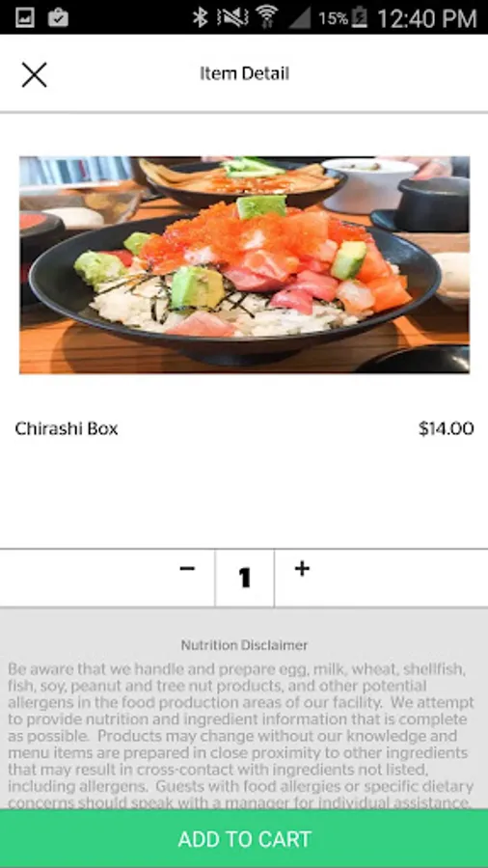This screenshot has width=488, height=868.
Task: Close the Item Detail screen
Action: 35,74
